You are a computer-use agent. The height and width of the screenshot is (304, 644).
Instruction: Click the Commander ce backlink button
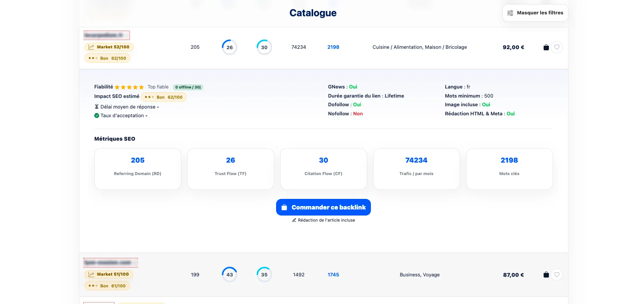pyautogui.click(x=323, y=207)
